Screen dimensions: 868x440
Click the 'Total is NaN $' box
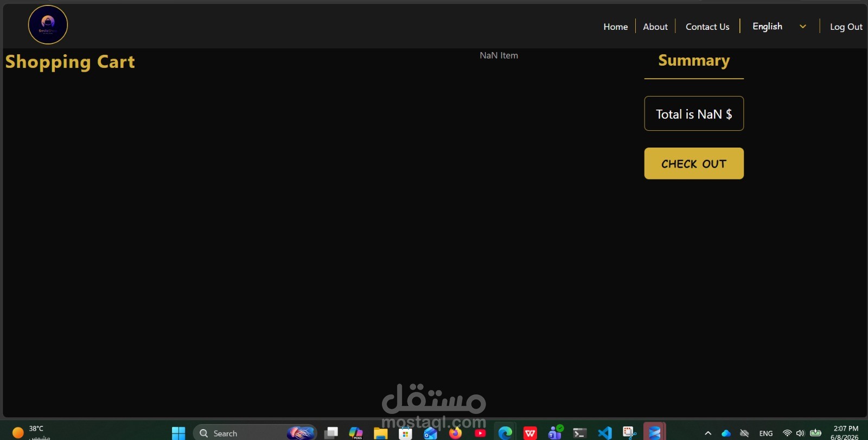click(694, 113)
